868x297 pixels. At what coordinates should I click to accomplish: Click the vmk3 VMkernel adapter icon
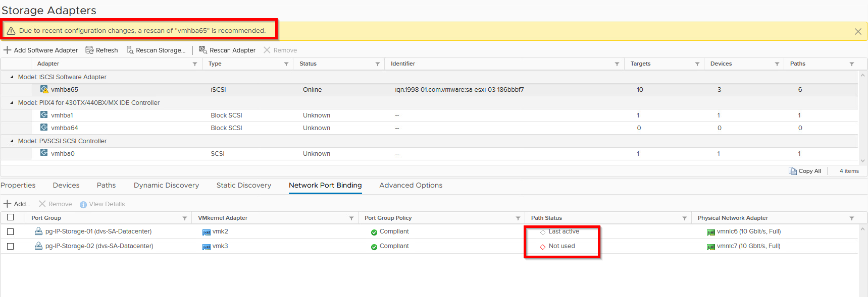coord(207,247)
